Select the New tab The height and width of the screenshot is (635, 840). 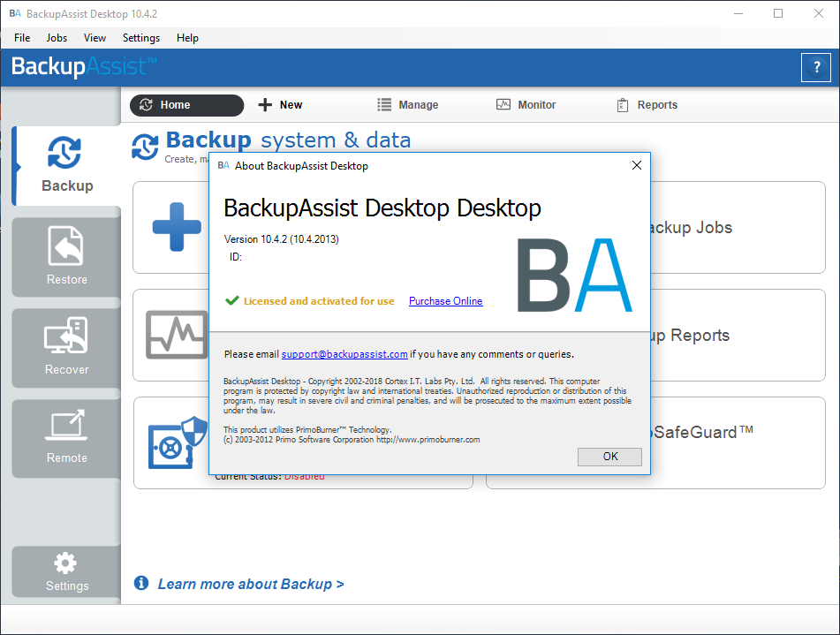pos(280,105)
